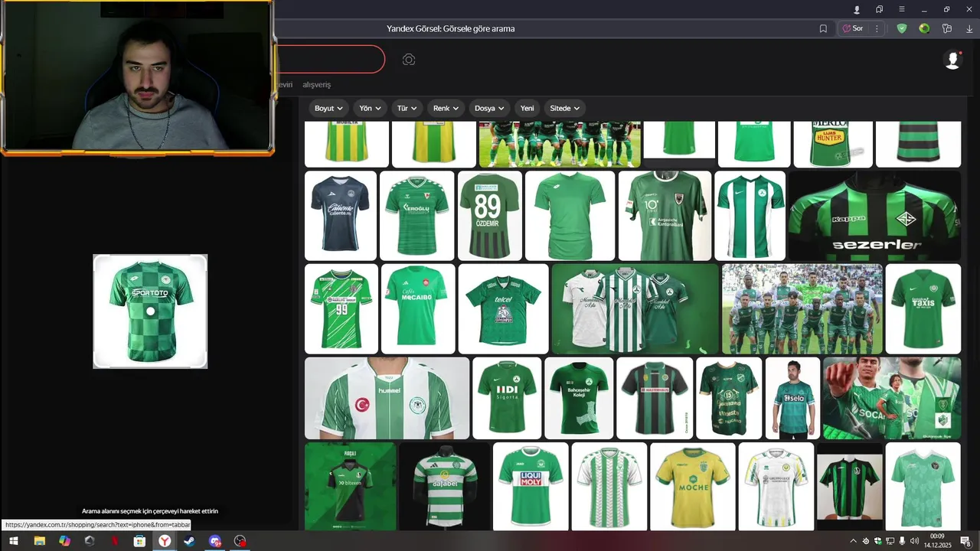Click the green ring extension icon
Screen dimensions: 980x551
(x=924, y=28)
